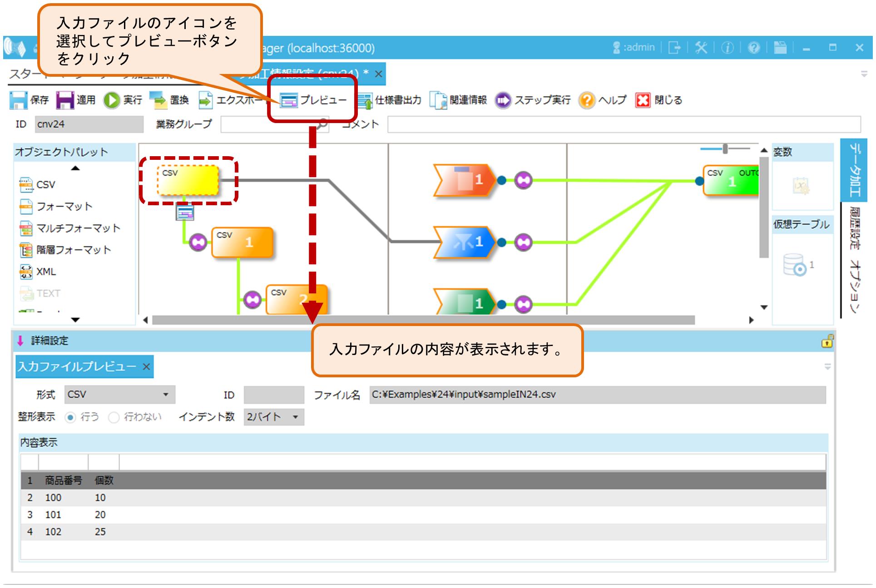This screenshot has height=588, width=876.
Task: Run the job with 実行 button
Action: (123, 100)
